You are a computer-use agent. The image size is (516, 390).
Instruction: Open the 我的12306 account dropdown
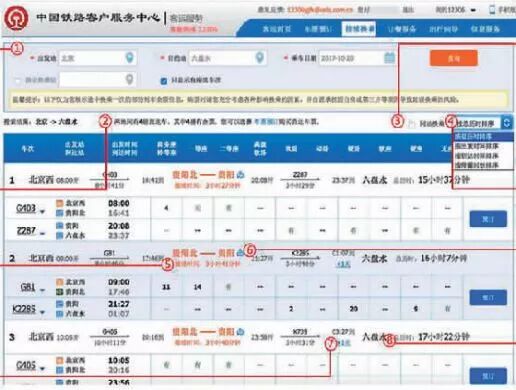[455, 10]
